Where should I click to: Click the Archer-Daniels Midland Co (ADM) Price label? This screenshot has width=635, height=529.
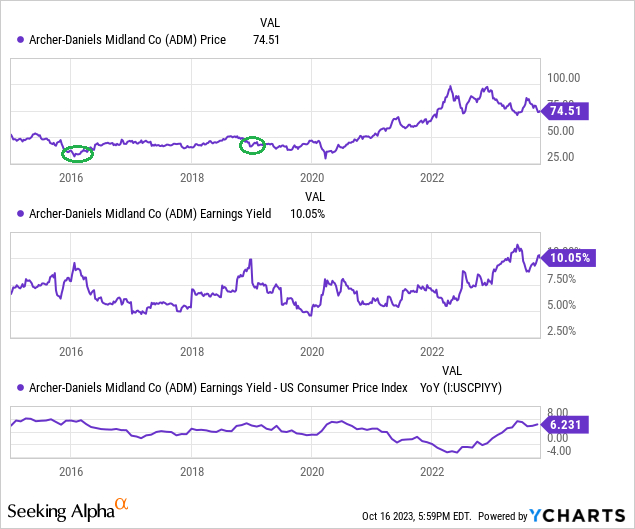[x=128, y=40]
